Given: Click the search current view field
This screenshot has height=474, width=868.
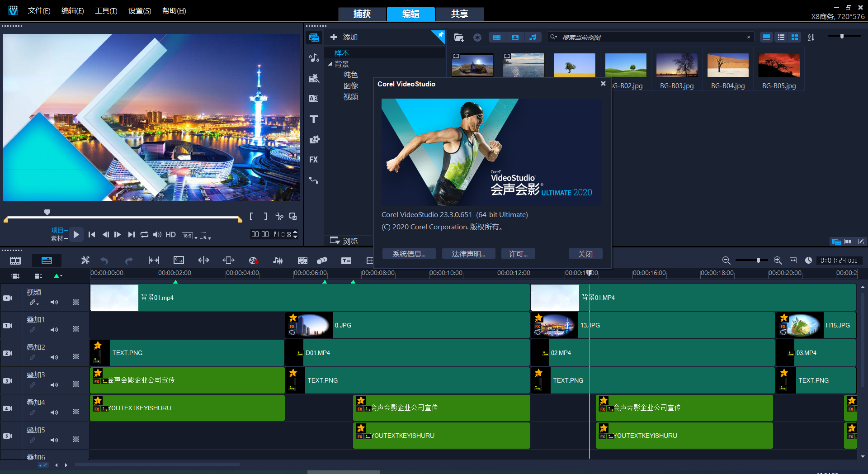Looking at the screenshot, I should [x=651, y=38].
